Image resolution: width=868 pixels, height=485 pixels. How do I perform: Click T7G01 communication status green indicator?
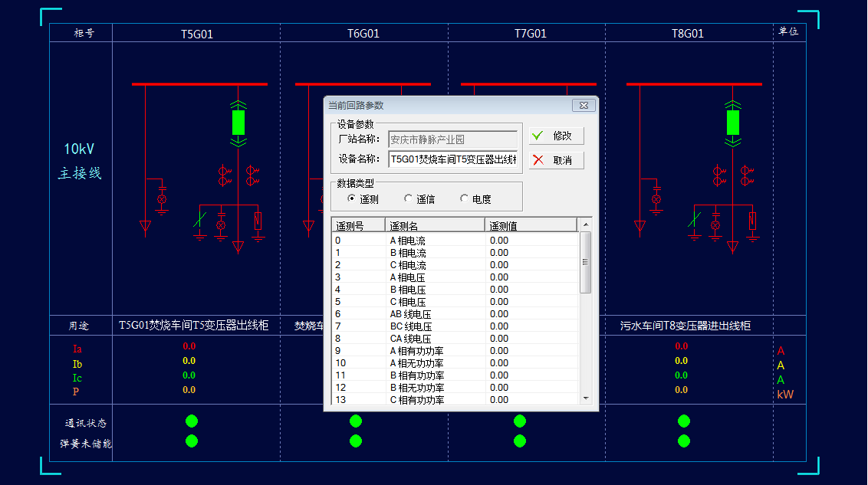point(520,421)
